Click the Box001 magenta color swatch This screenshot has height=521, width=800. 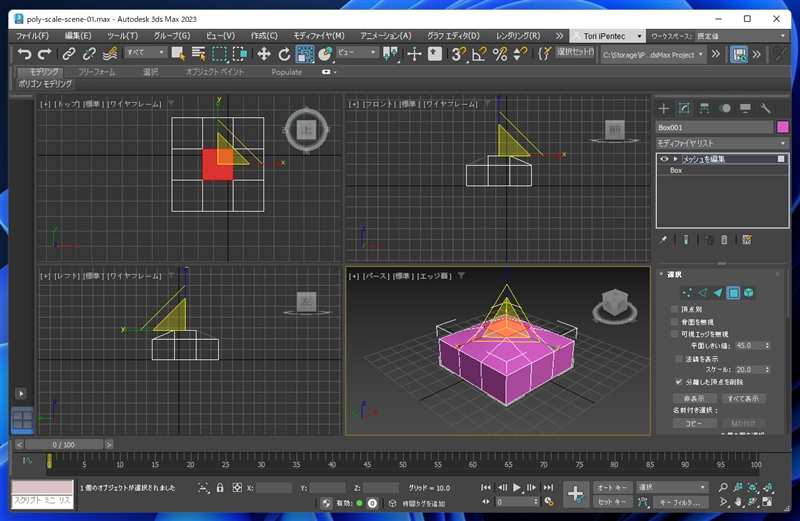tap(782, 127)
